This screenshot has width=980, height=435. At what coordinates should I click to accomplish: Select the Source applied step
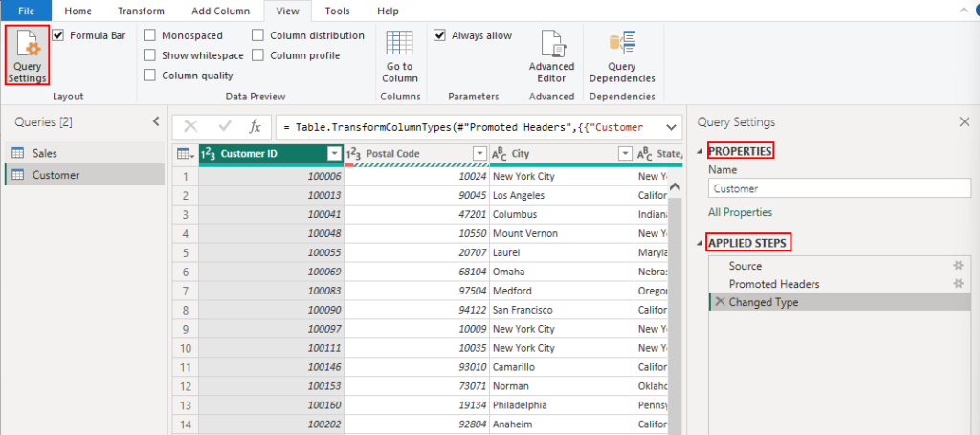coord(840,265)
